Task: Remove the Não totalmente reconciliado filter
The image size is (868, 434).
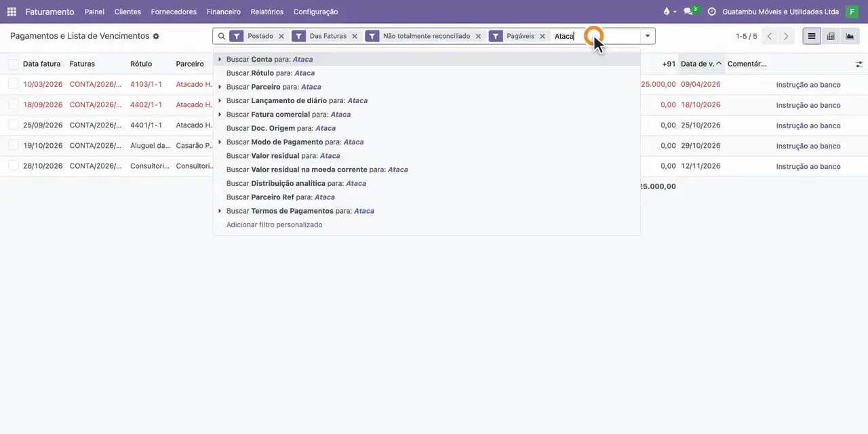Action: point(478,36)
